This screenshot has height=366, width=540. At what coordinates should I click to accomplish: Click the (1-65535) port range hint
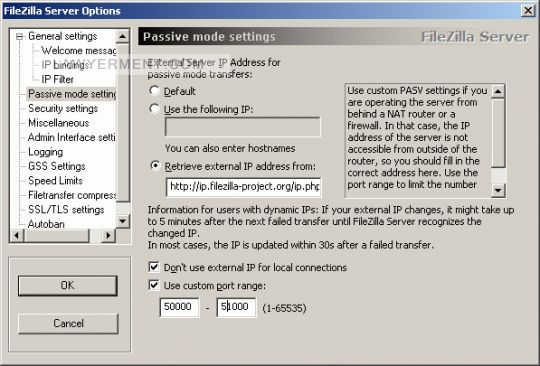coord(284,308)
